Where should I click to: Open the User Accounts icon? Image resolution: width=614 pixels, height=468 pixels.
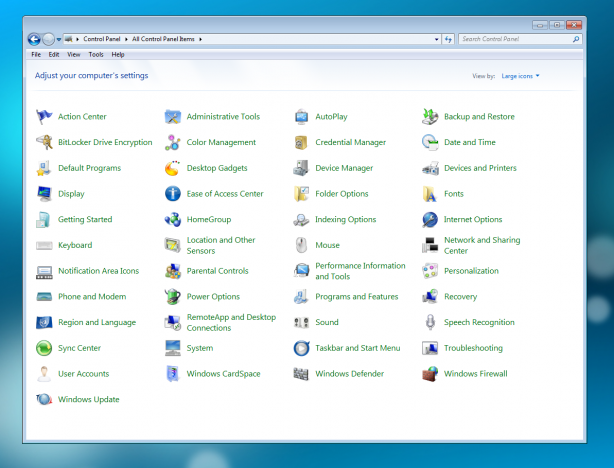[44, 374]
